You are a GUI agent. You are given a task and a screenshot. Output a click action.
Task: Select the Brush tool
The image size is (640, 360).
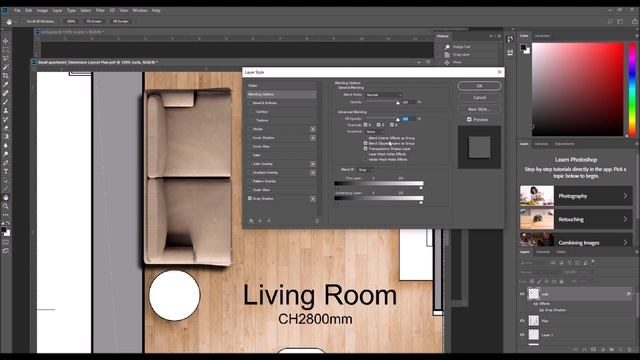6,102
